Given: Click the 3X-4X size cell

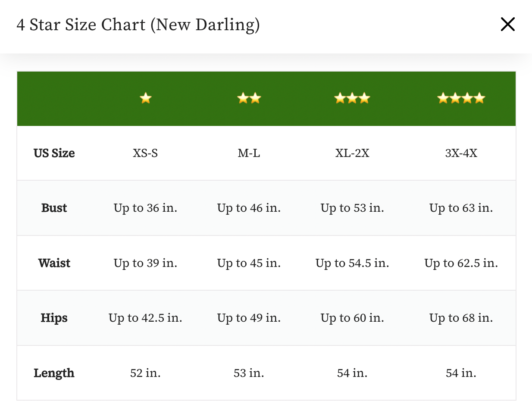Looking at the screenshot, I should pos(461,153).
